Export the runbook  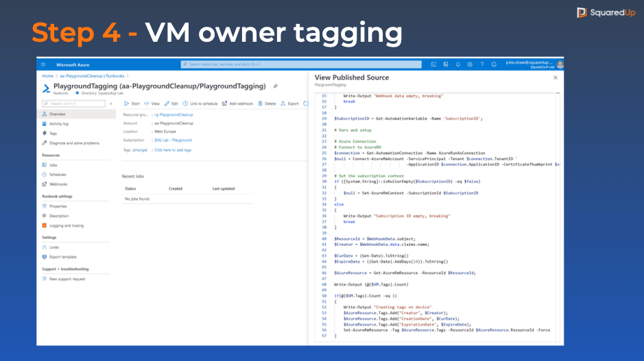[x=289, y=104]
